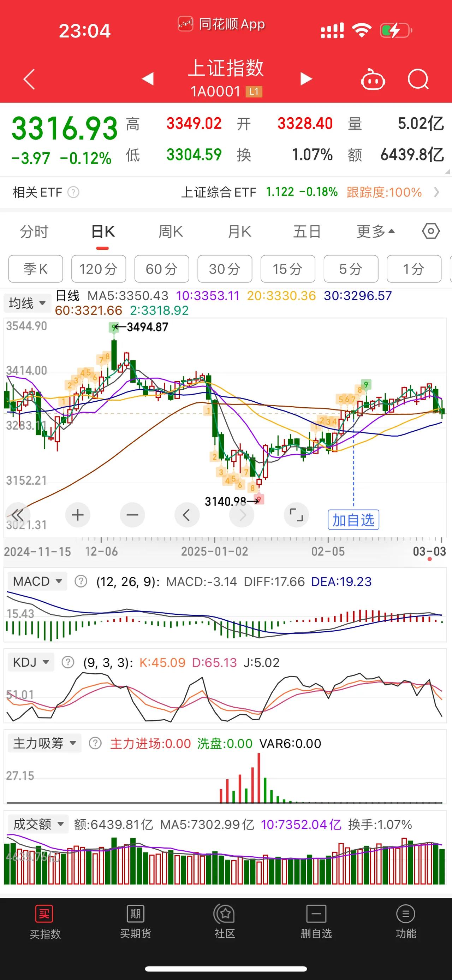The image size is (452, 980).
Task: Expand the 更多 period menu
Action: click(376, 231)
